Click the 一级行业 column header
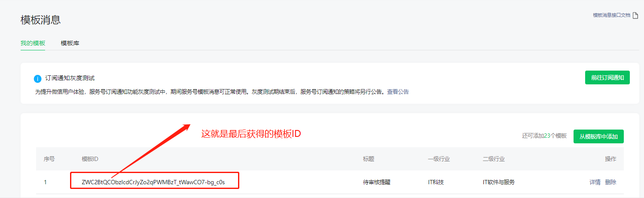Screen dimensions: 644x198 tap(439, 159)
